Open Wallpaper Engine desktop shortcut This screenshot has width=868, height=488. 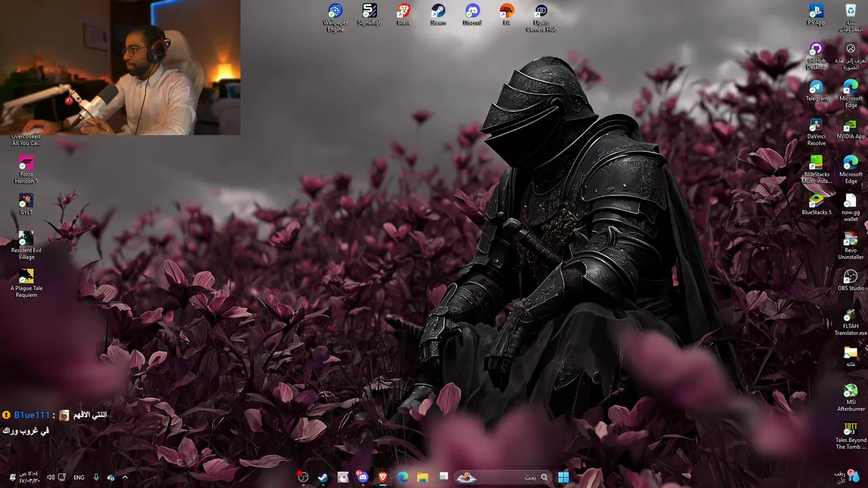click(x=336, y=18)
